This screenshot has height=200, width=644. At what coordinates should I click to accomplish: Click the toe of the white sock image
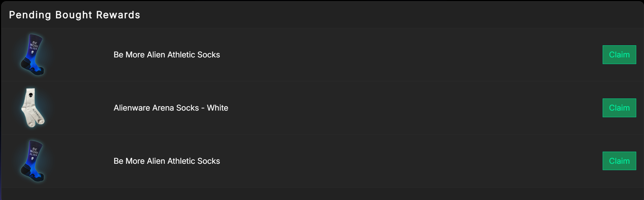[x=40, y=121]
